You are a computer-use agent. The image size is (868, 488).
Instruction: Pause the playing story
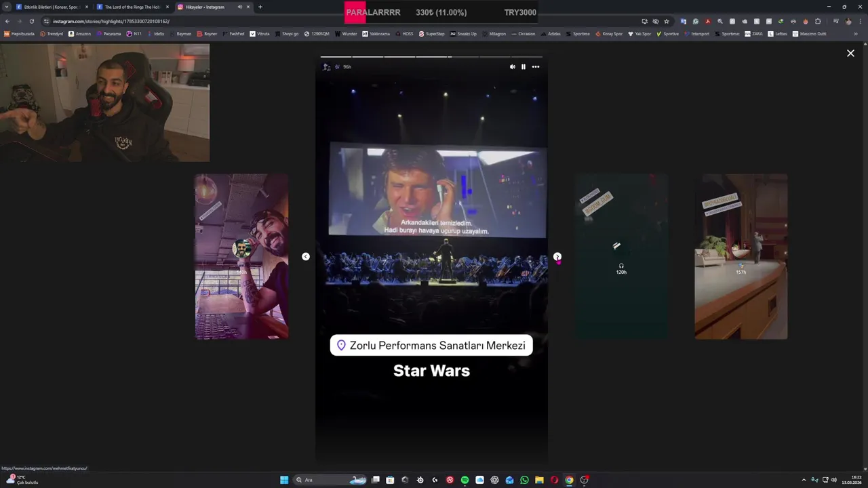523,66
